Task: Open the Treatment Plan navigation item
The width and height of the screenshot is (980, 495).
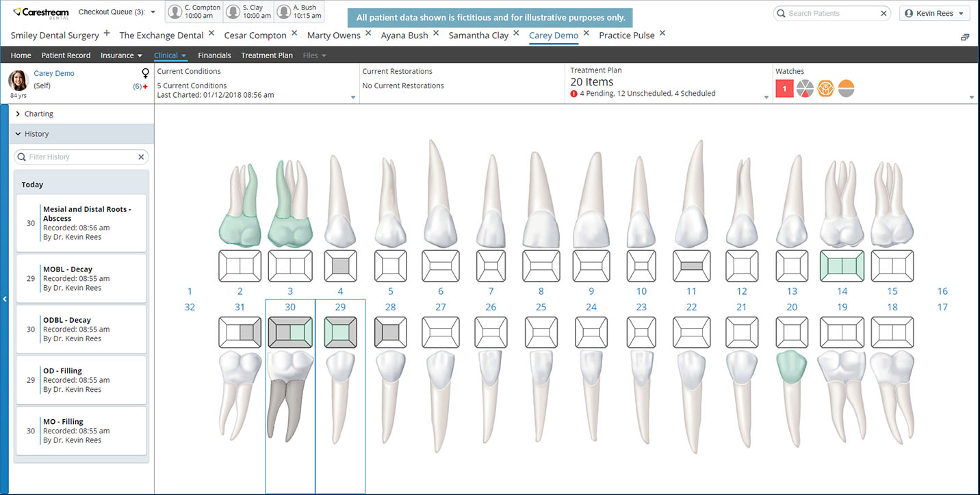Action: click(x=267, y=55)
